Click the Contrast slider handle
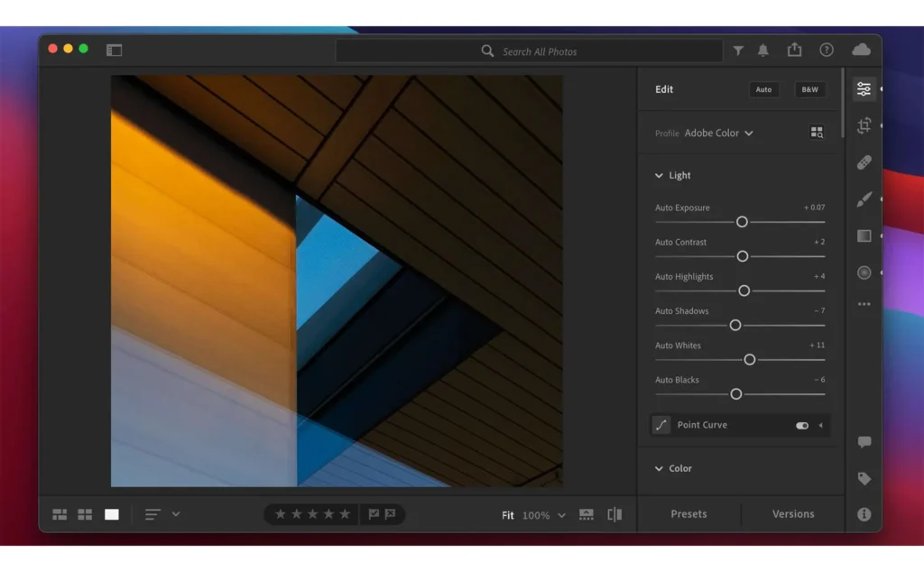924x572 pixels. coord(743,256)
